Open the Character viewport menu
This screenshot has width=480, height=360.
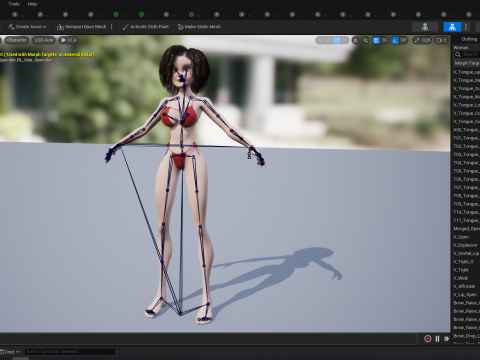click(16, 40)
